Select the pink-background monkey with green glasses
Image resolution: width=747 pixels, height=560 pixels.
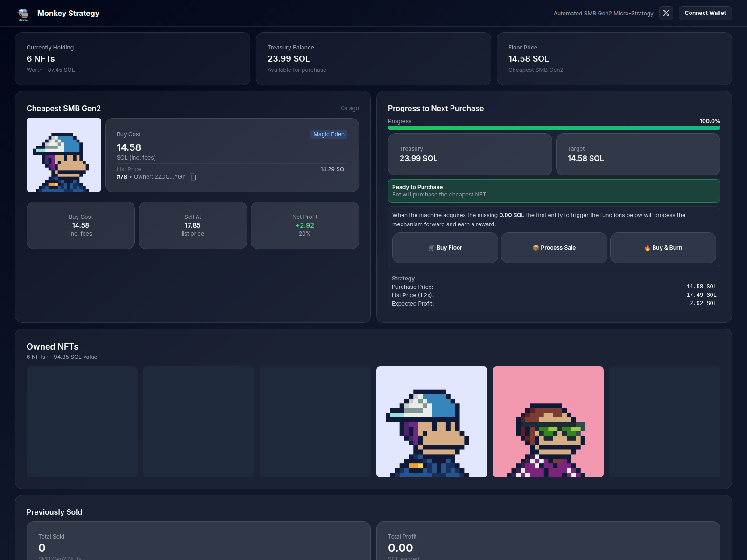[x=548, y=421]
